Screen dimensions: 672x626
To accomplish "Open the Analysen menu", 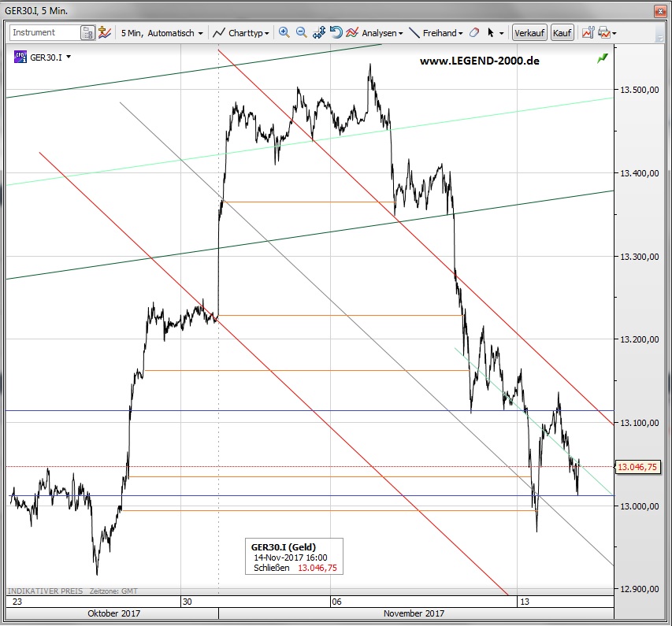I will pyautogui.click(x=375, y=33).
